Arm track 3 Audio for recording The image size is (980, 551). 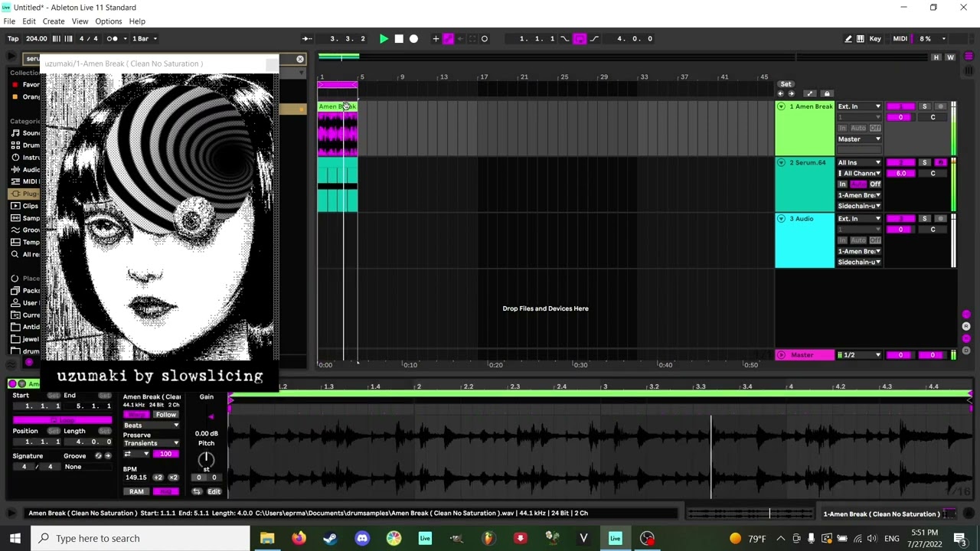point(941,219)
